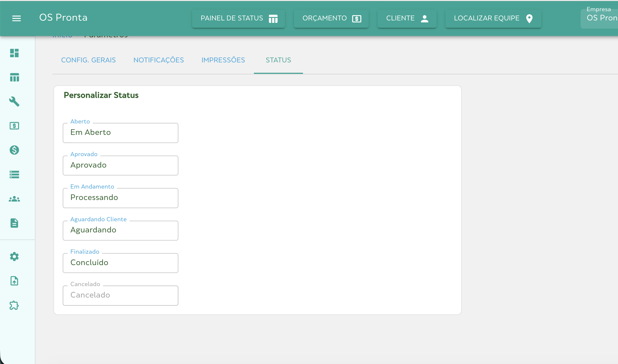Click the puzzle piece integrations icon
Image resolution: width=618 pixels, height=364 pixels.
pos(14,305)
